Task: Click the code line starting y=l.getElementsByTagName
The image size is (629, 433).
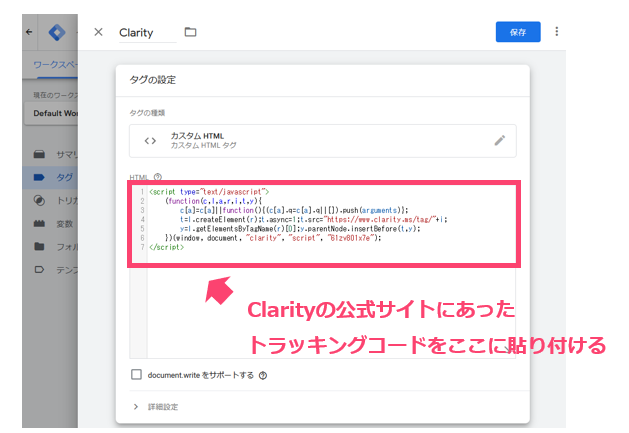Action: coord(300,229)
